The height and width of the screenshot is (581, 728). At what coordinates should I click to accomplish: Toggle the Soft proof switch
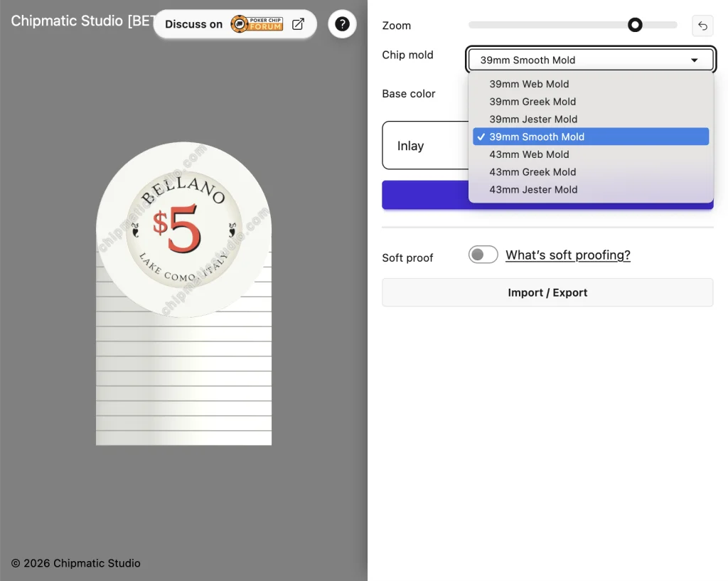click(483, 255)
